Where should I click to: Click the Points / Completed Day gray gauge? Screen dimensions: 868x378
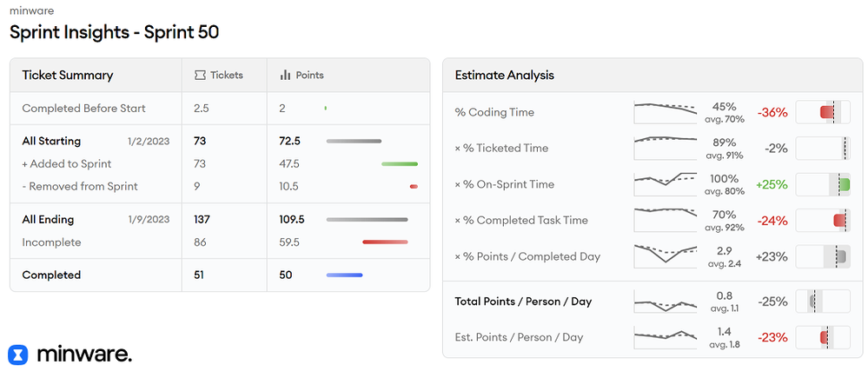823,256
